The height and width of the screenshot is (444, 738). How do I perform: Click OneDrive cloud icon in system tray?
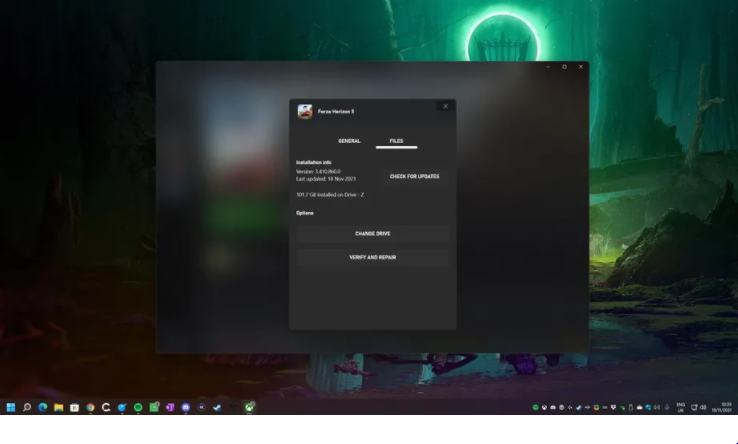click(x=640, y=407)
